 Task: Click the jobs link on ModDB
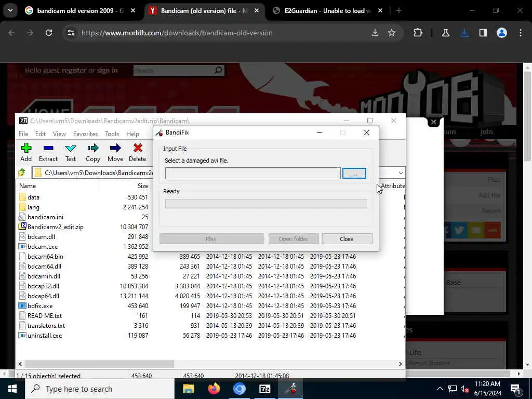[486, 131]
